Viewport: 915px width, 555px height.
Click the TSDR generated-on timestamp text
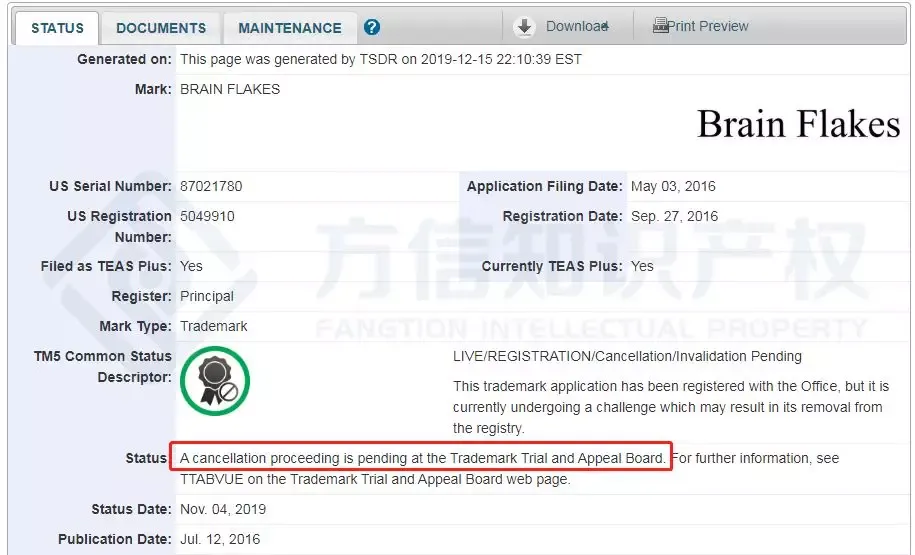coord(380,60)
